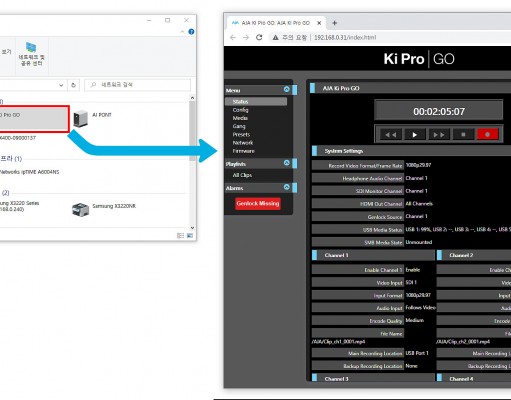Click the network search box in Explorer

pyautogui.click(x=138, y=85)
